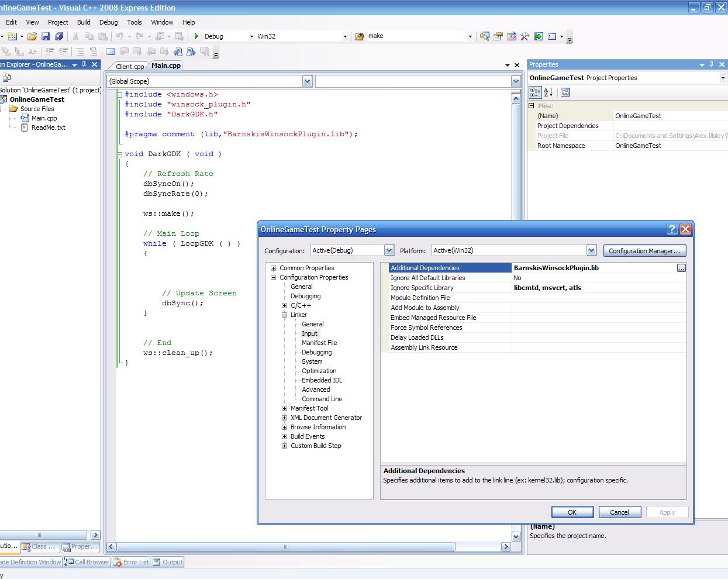Close the Main.cpp document with the X
The image size is (728, 579).
[x=516, y=65]
